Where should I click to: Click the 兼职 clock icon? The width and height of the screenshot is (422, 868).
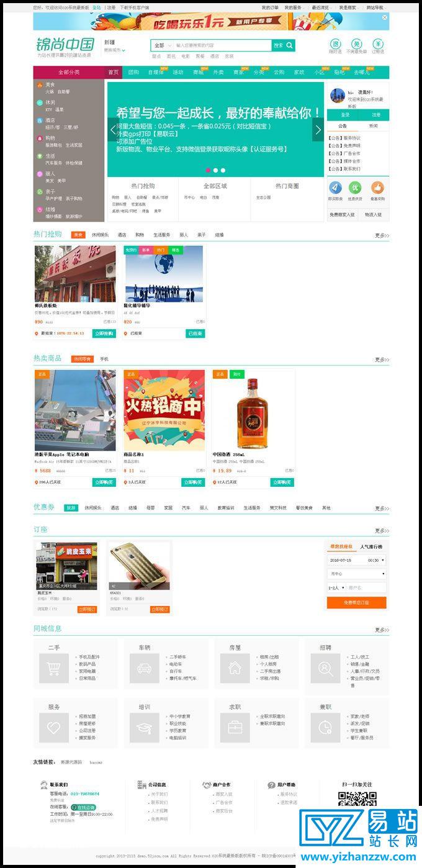tap(326, 728)
